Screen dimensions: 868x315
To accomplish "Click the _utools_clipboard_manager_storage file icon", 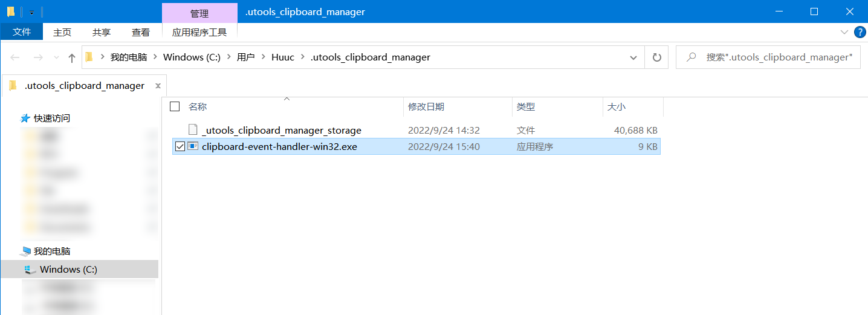I will pyautogui.click(x=193, y=129).
